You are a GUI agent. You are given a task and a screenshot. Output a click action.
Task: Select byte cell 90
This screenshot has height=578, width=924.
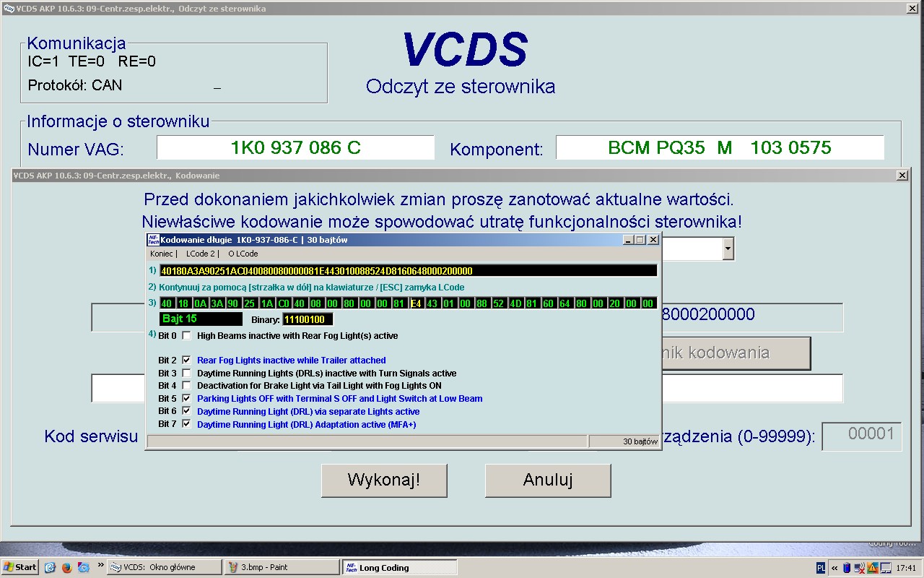(x=233, y=303)
